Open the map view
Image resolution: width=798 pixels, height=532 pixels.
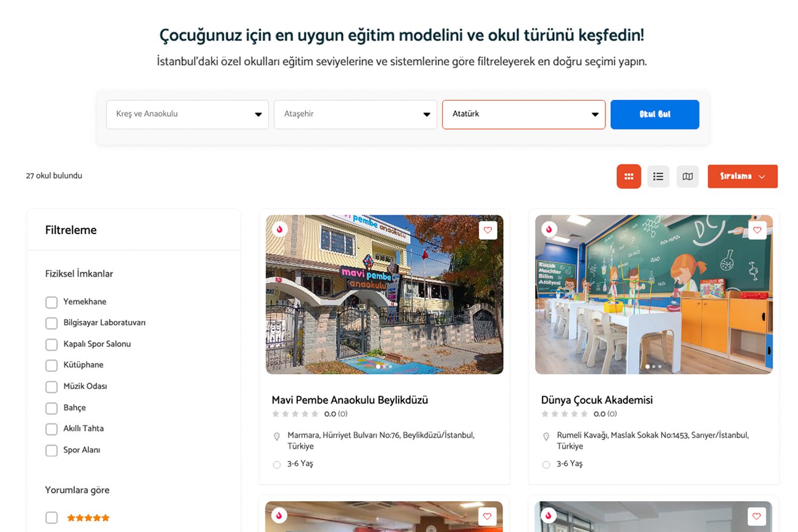[687, 177]
